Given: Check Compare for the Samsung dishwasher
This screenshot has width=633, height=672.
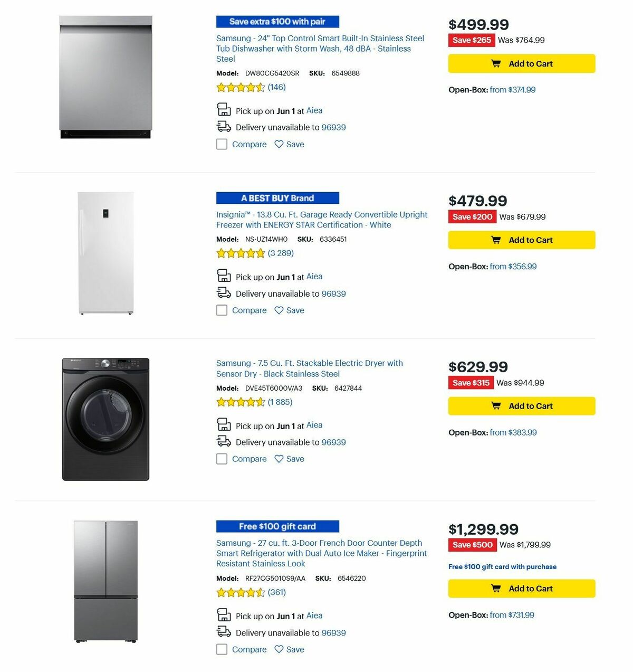Looking at the screenshot, I should [x=222, y=144].
